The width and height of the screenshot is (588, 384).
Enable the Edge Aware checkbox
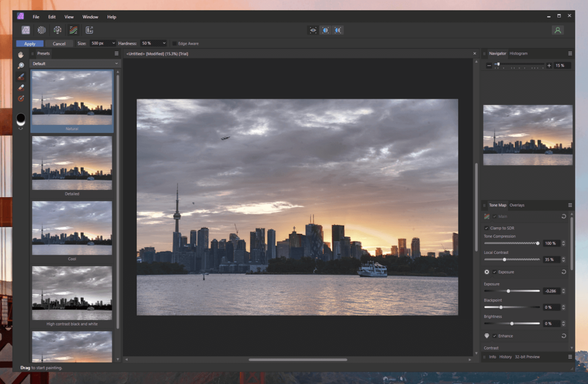pos(175,44)
